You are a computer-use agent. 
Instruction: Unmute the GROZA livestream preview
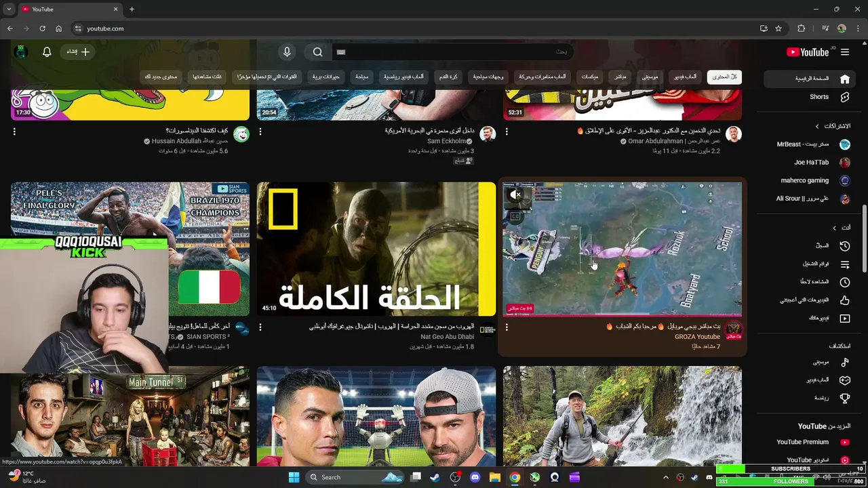(x=516, y=195)
